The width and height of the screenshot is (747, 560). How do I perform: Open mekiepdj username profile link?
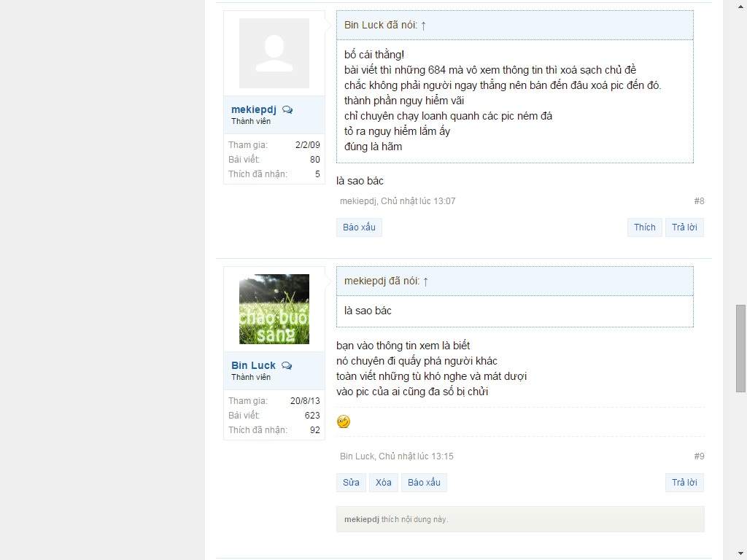point(253,109)
